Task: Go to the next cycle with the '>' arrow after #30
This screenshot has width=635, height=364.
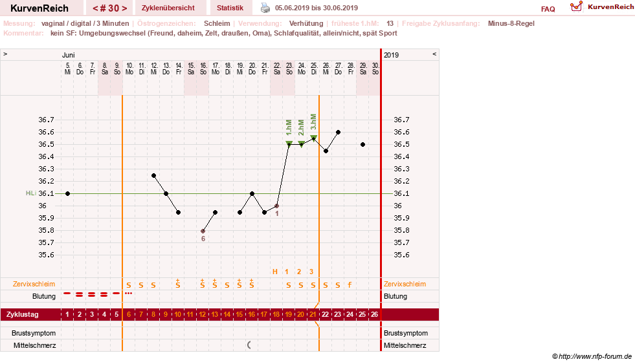Action: coord(124,8)
